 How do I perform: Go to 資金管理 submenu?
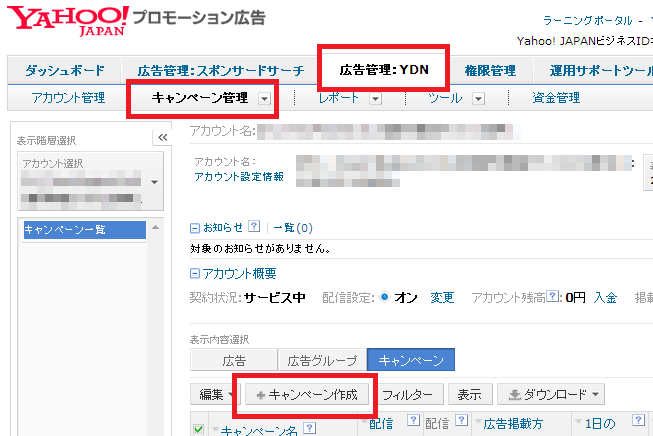556,97
